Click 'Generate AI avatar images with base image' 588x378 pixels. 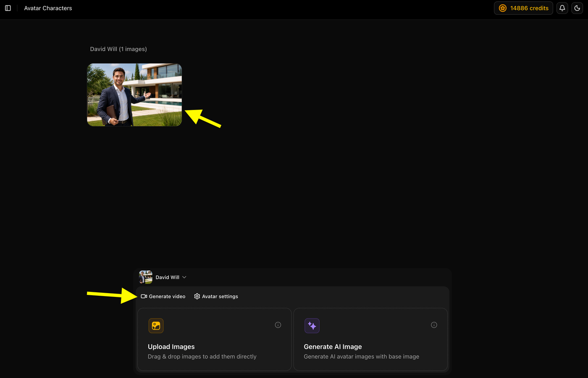362,357
